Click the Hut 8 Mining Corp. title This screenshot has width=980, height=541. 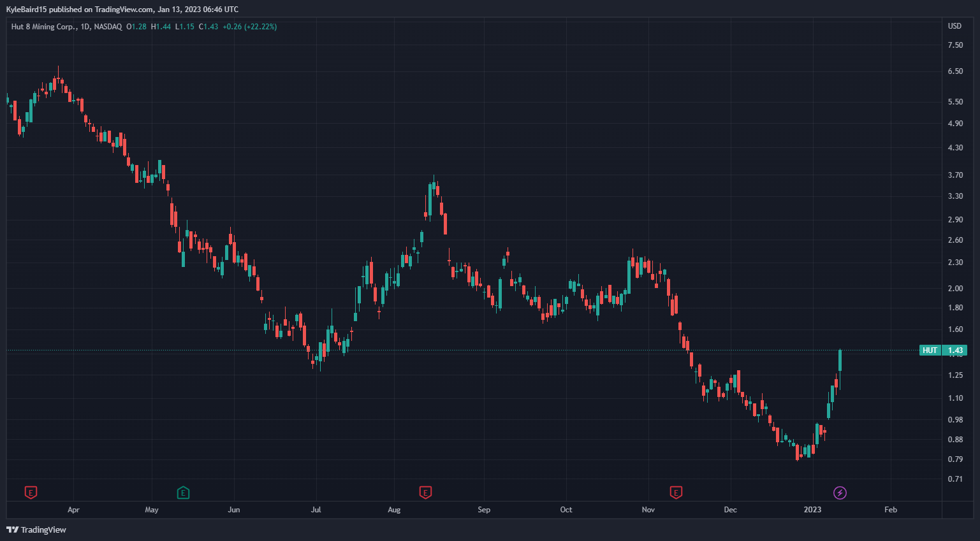pyautogui.click(x=44, y=27)
